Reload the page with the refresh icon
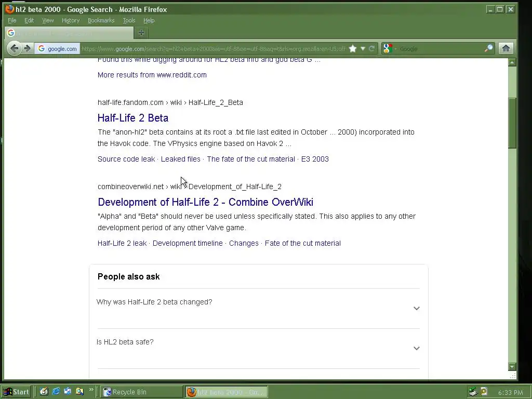The width and height of the screenshot is (532, 399). tap(371, 48)
